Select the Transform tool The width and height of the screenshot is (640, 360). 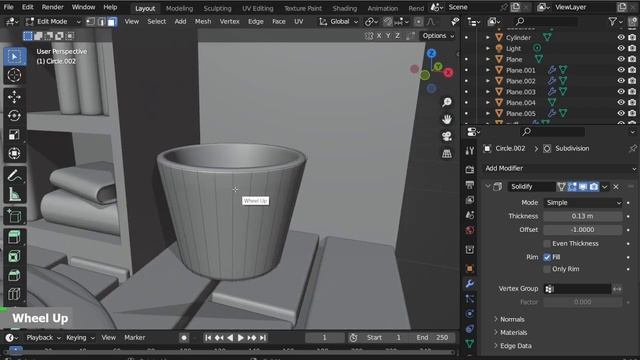coord(14,153)
